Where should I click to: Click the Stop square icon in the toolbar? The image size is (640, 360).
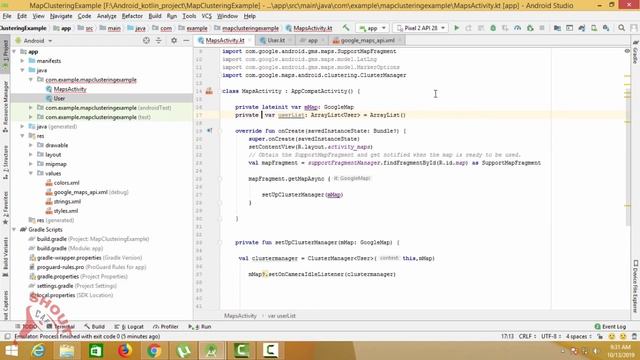(542, 28)
